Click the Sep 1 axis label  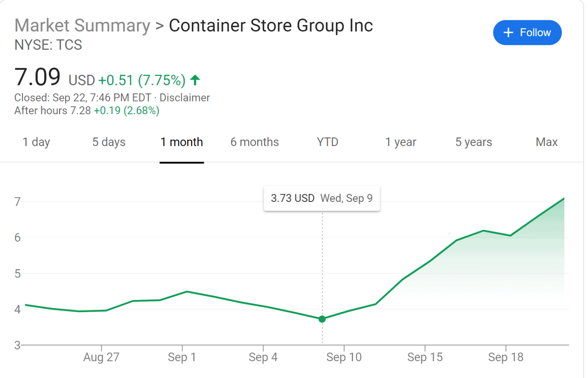click(182, 357)
